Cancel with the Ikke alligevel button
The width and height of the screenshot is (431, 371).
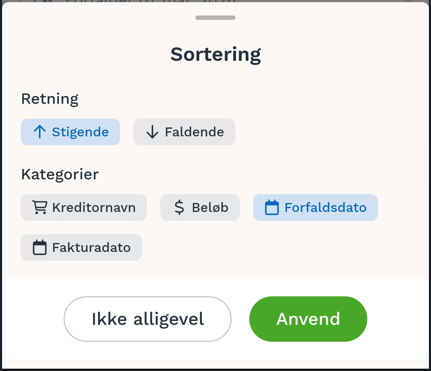click(148, 319)
